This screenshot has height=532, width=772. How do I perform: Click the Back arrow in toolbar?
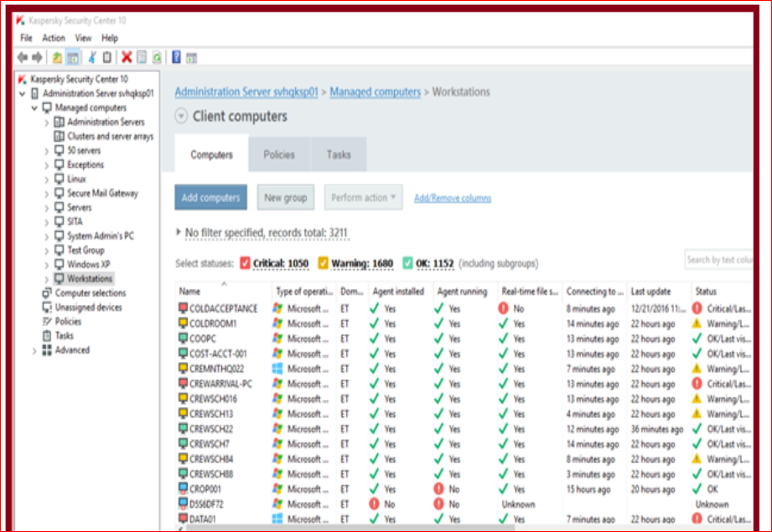23,58
